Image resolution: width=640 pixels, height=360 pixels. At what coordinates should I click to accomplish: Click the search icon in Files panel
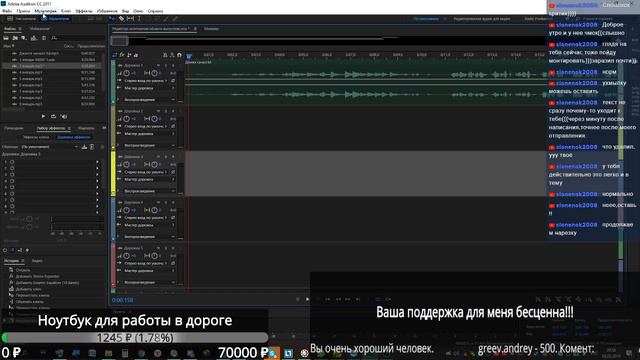tap(54, 38)
